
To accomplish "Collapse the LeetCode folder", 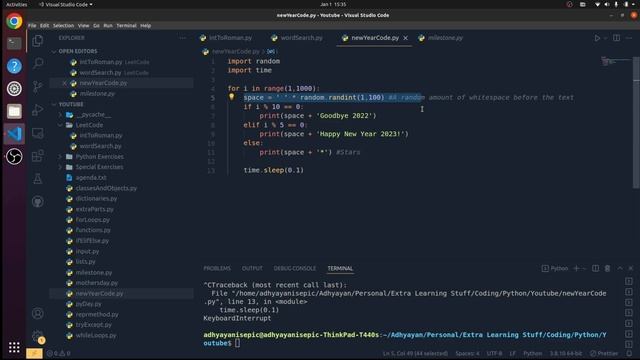I will [x=89, y=125].
